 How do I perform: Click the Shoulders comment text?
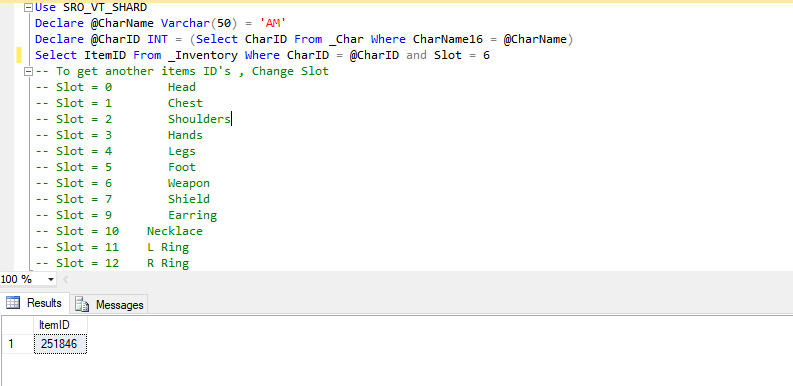(199, 119)
